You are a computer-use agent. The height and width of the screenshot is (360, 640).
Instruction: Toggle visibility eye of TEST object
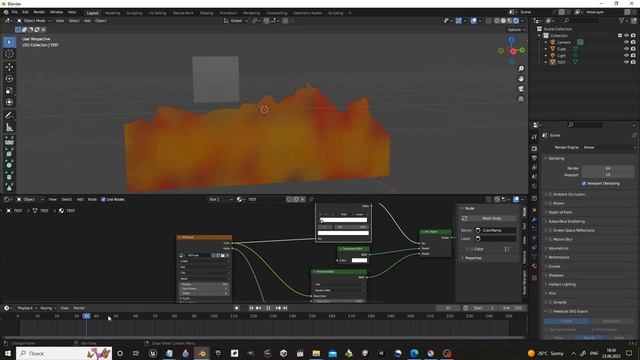(x=627, y=62)
